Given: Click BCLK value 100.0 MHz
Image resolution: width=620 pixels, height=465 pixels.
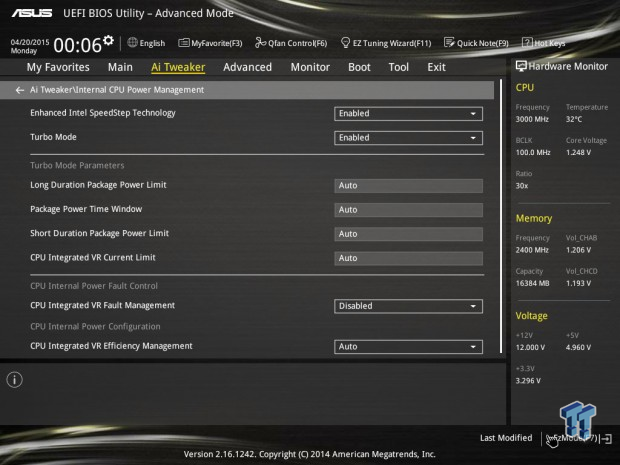Looking at the screenshot, I should click(x=533, y=153).
